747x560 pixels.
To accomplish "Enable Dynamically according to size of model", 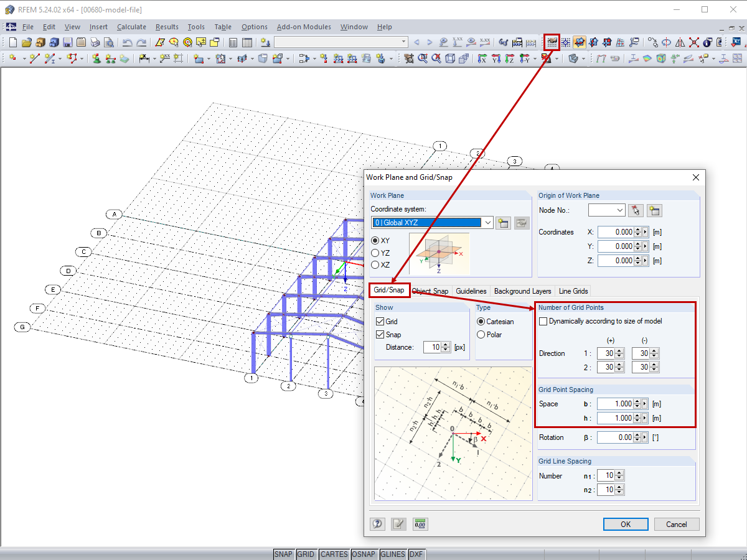I will tap(543, 321).
